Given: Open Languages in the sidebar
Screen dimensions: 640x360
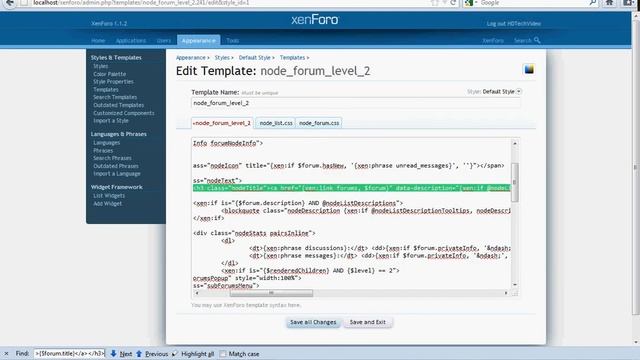Looking at the screenshot, I should pos(107,143).
